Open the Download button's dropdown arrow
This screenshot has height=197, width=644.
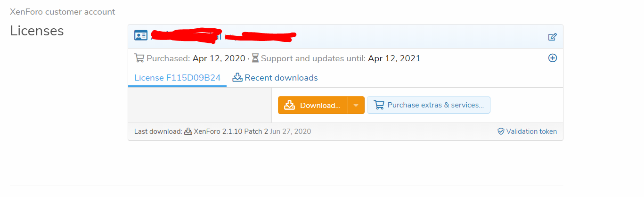(x=356, y=105)
